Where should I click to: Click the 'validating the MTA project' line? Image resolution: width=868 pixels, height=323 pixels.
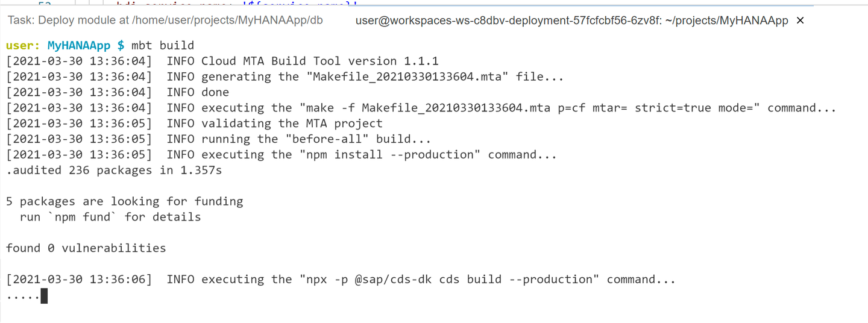[194, 124]
